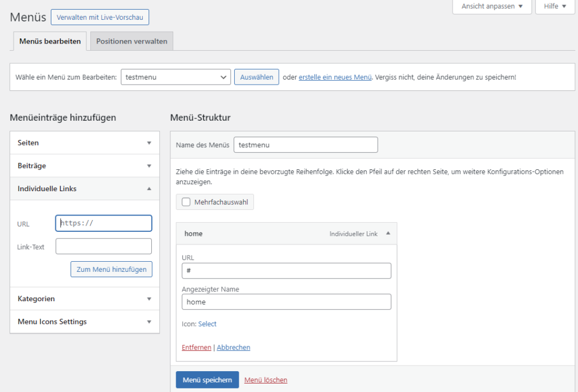Click the Entfernen link for home
The height and width of the screenshot is (392, 578).
[196, 347]
